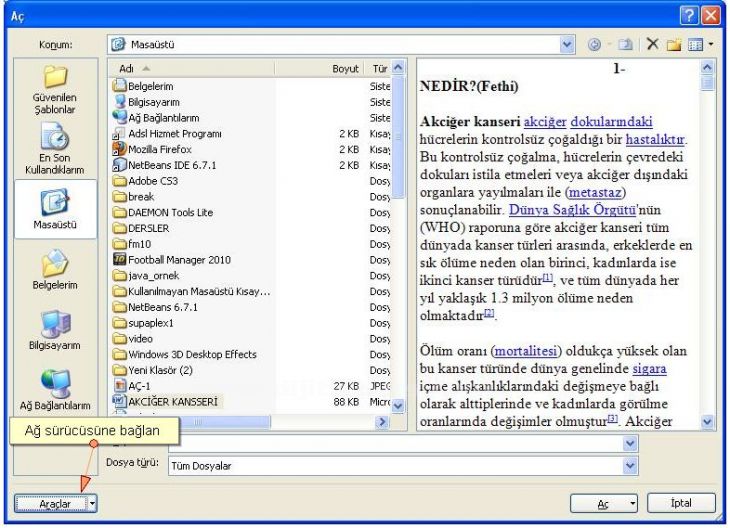730x528 pixels.
Task: Click the horizontal scrollbar thumb of file list
Action: 224,422
